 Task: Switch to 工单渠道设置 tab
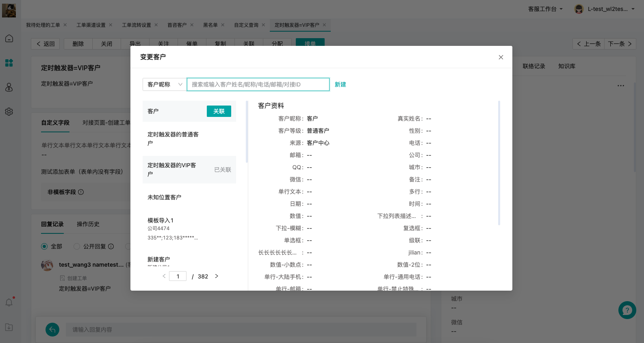(x=91, y=25)
